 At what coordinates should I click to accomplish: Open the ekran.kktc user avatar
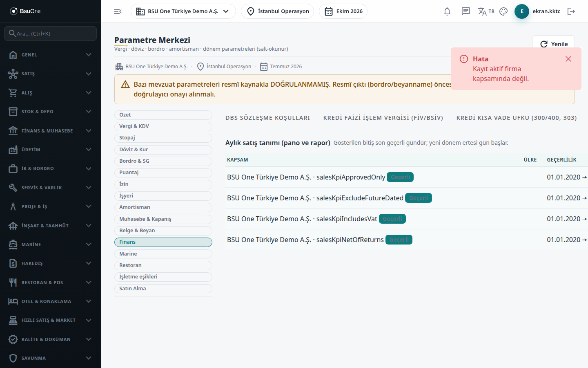click(522, 11)
